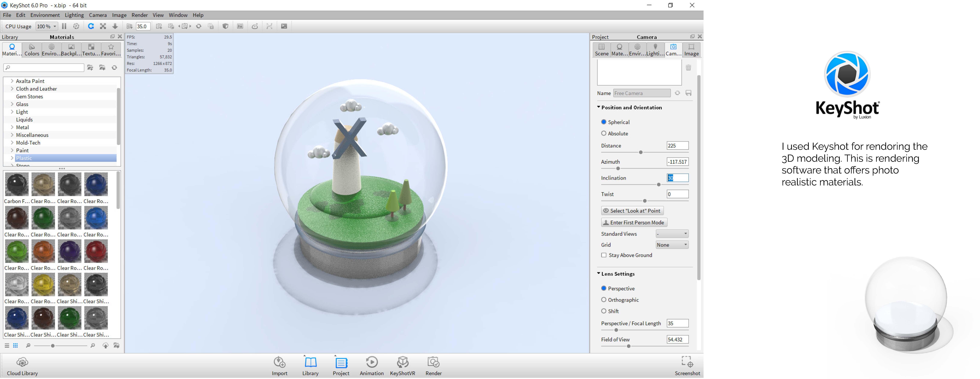Switch to the Environments library tab
The width and height of the screenshot is (980, 379).
coord(51,50)
